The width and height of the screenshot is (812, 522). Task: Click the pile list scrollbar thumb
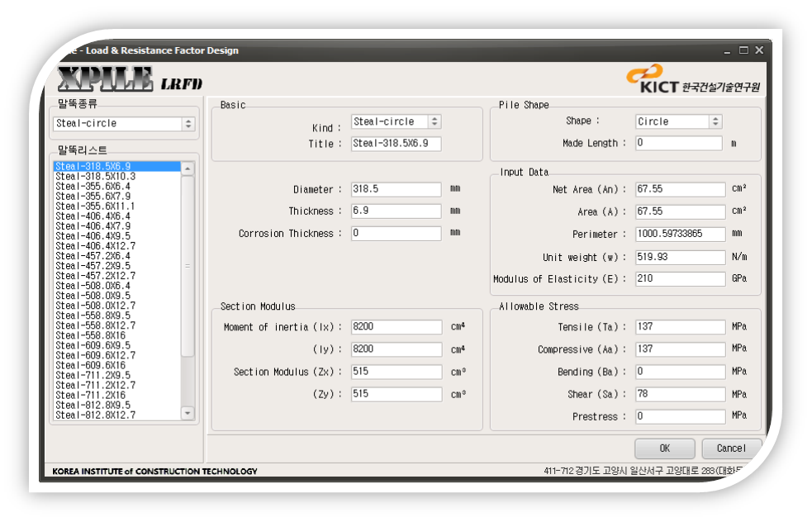pyautogui.click(x=188, y=266)
